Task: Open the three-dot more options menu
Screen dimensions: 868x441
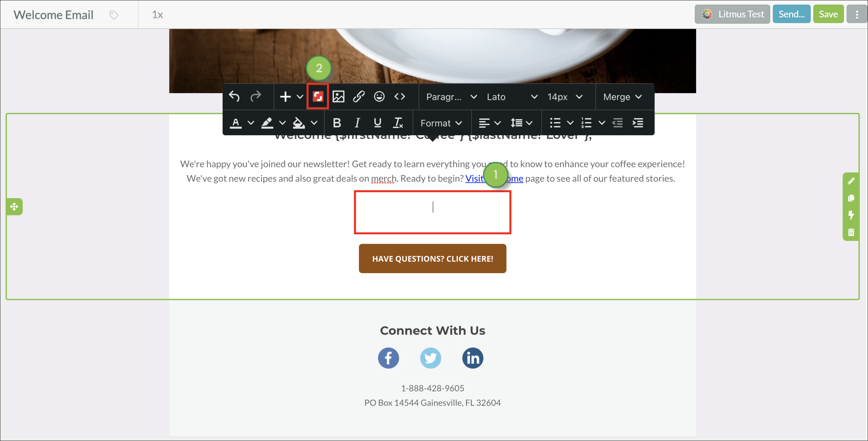Action: (x=856, y=14)
